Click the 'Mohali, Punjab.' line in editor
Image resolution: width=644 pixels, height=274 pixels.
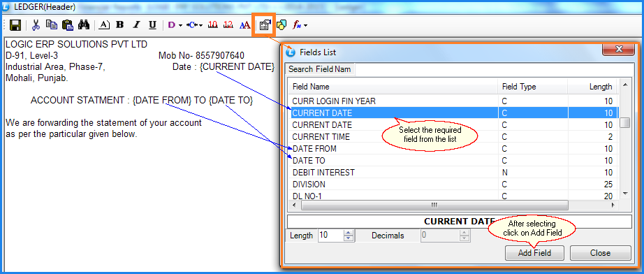coord(37,78)
